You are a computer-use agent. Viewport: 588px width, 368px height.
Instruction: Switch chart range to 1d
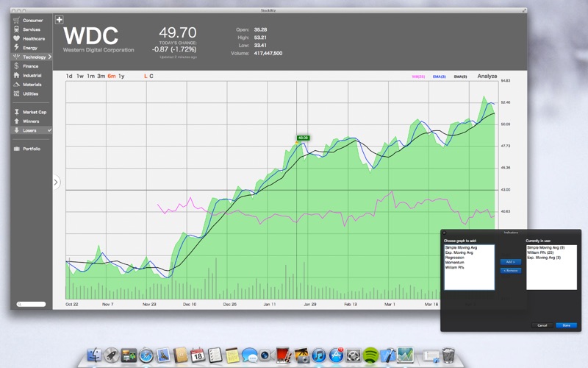click(x=69, y=76)
